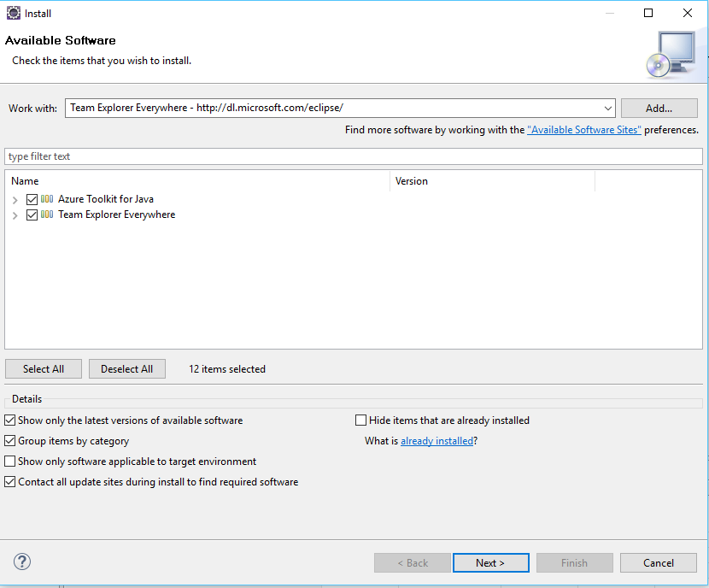This screenshot has height=588, width=709.
Task: Toggle Show only the latest versions checkbox
Action: click(10, 420)
